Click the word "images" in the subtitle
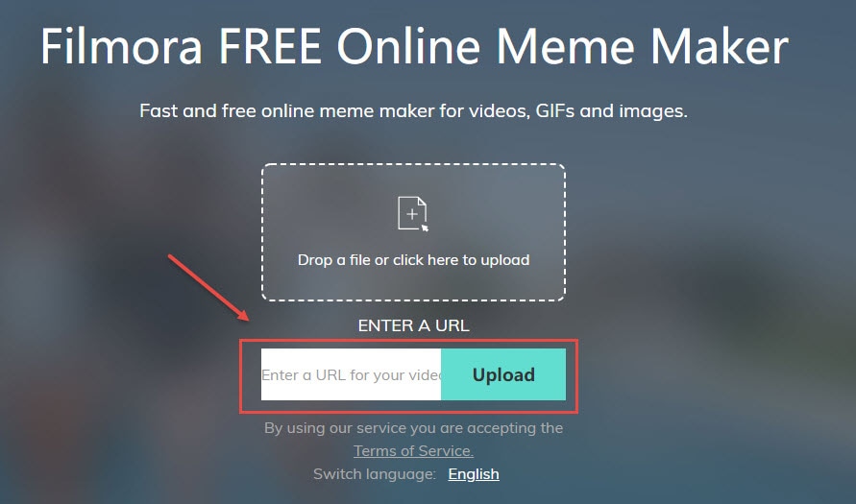Screen dimensions: 856x504 [650, 111]
